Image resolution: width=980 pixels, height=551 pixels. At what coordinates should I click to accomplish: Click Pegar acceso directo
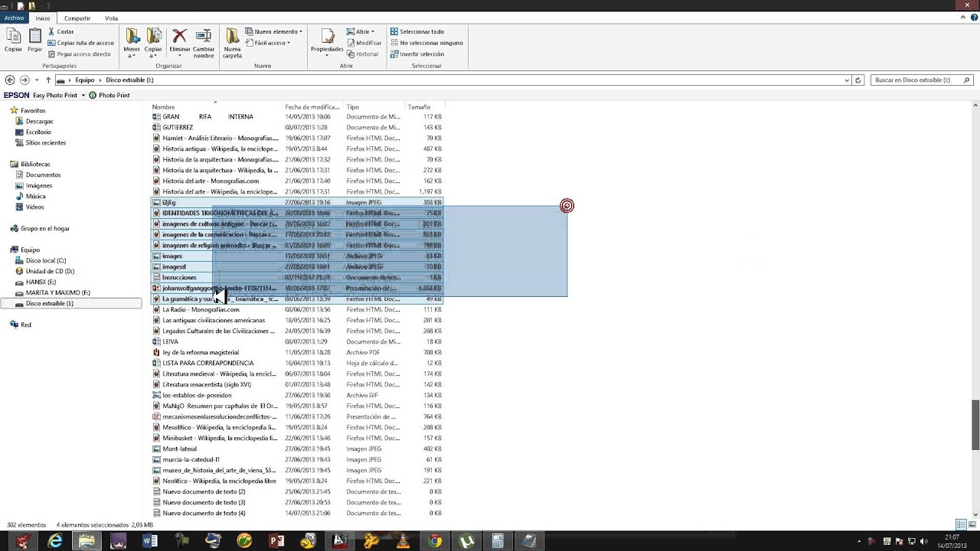click(80, 54)
